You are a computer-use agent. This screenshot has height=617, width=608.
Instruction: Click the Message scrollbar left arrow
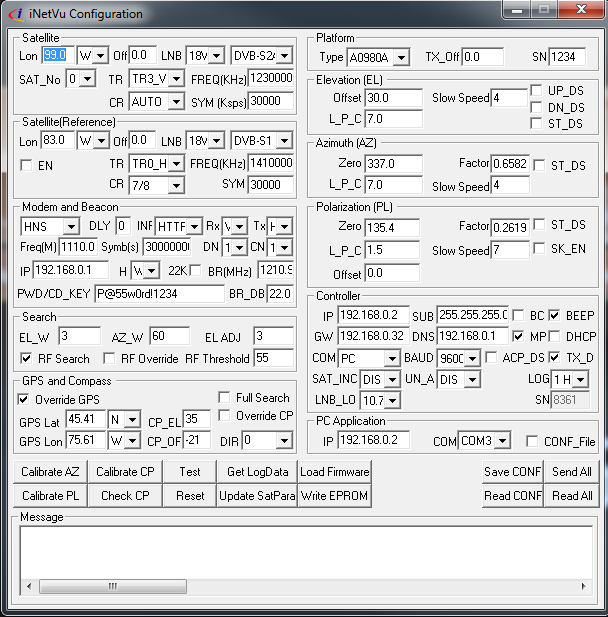29,586
